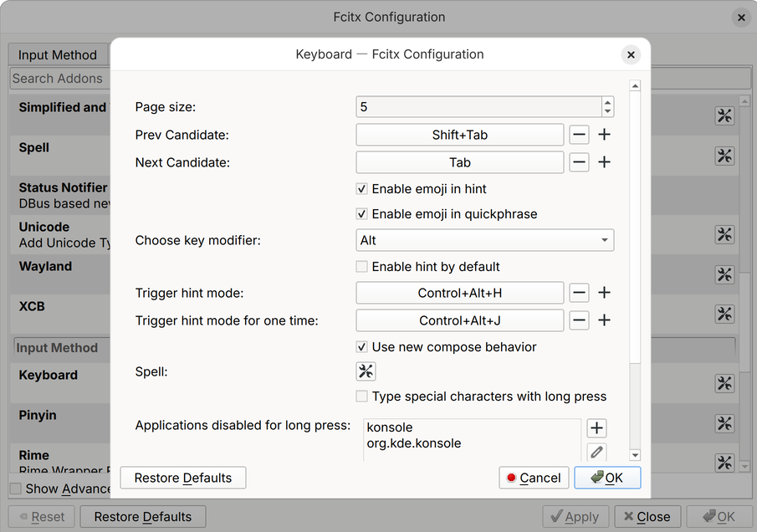The image size is (757, 532).
Task: Enable Type special characters with long press
Action: pyautogui.click(x=361, y=396)
